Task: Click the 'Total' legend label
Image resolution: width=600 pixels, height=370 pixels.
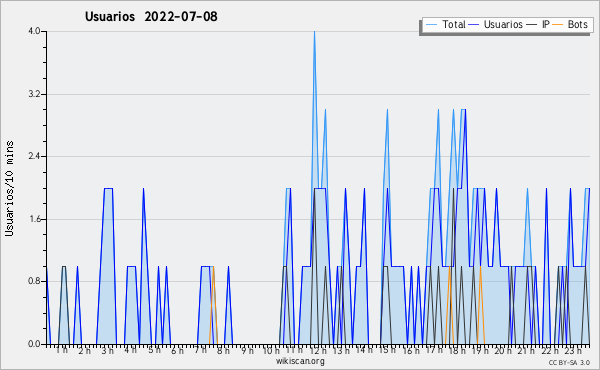Action: click(x=453, y=24)
